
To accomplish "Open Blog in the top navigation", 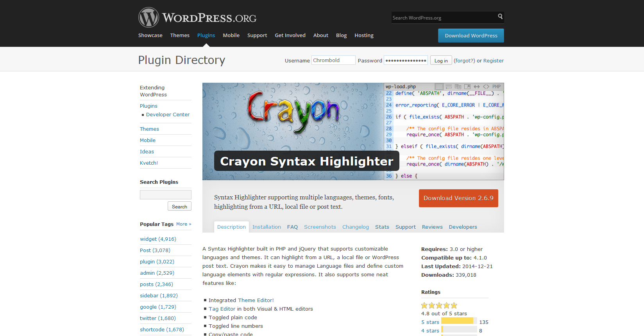I will [x=342, y=36].
